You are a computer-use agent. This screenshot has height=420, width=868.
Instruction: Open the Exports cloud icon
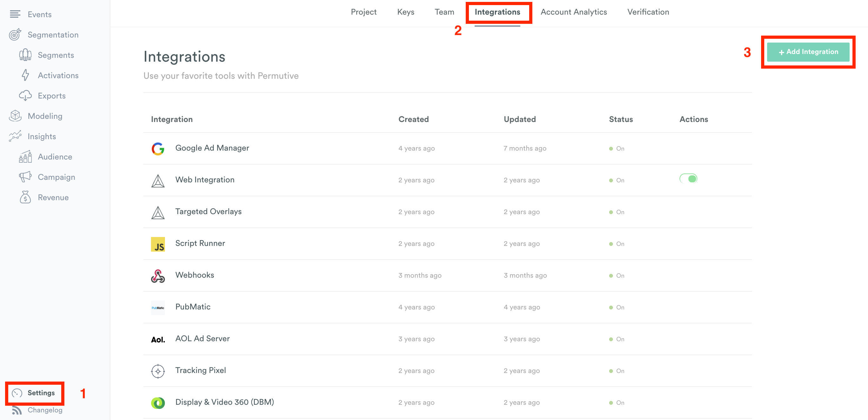(x=26, y=96)
